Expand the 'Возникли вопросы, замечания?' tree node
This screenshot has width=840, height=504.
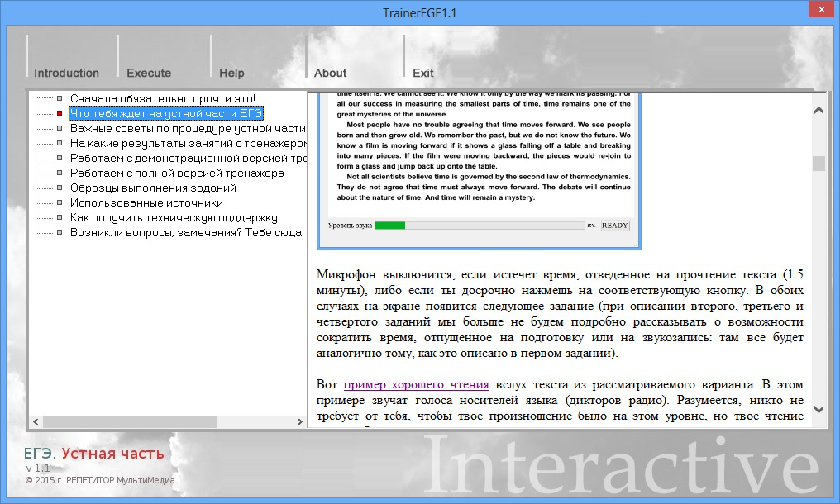[60, 232]
